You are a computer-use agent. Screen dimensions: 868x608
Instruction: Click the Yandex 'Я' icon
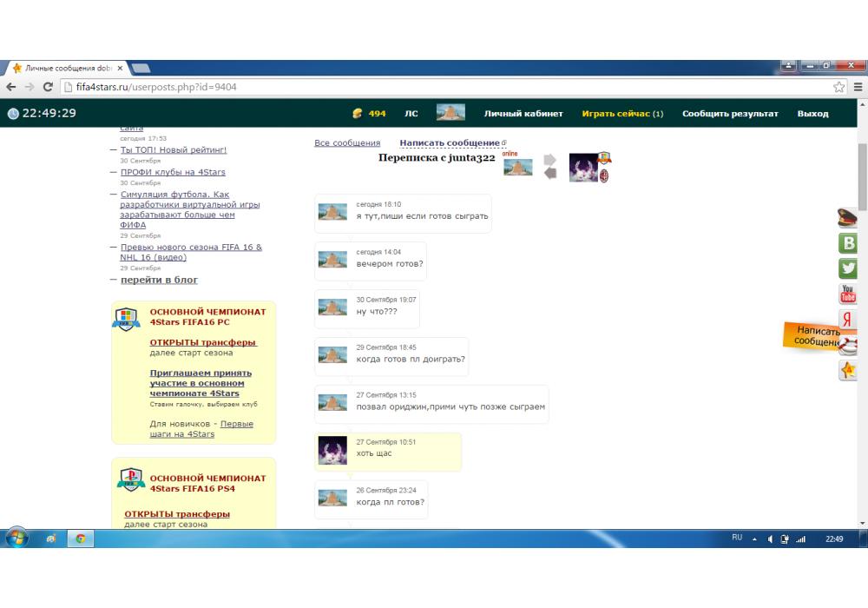(x=847, y=320)
